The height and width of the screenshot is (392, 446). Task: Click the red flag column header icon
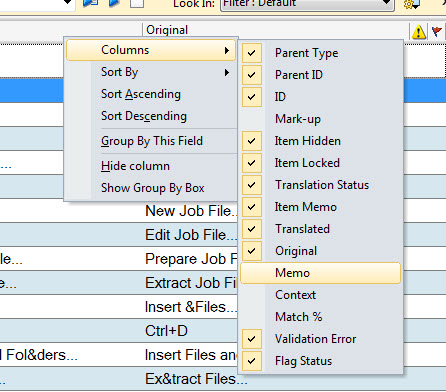436,31
